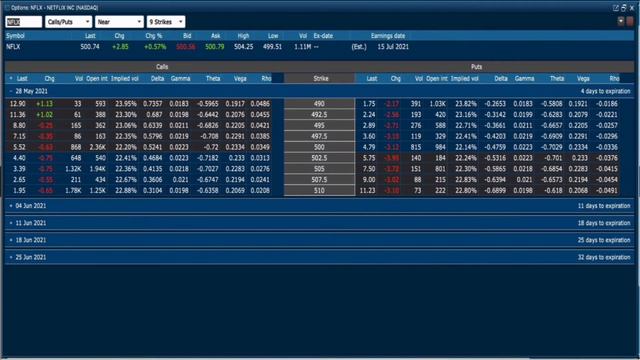Click the Options NFLX window title

coord(54,8)
